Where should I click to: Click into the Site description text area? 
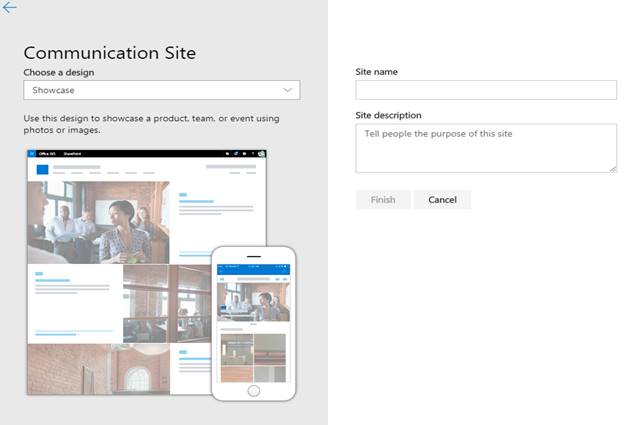(x=486, y=148)
